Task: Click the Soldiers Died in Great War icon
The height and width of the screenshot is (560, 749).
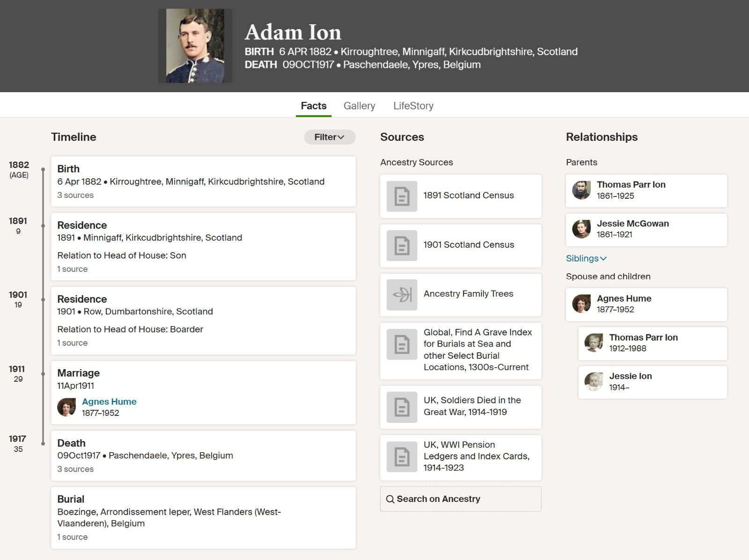Action: [x=402, y=407]
